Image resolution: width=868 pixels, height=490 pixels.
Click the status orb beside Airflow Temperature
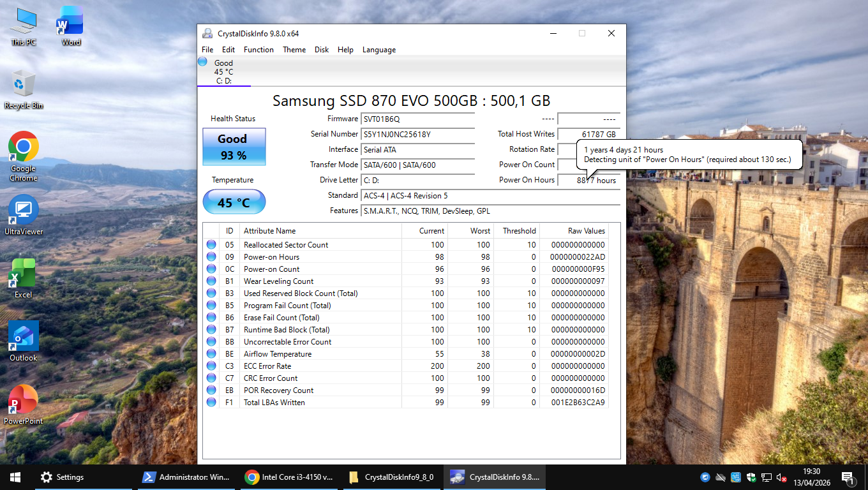point(211,354)
